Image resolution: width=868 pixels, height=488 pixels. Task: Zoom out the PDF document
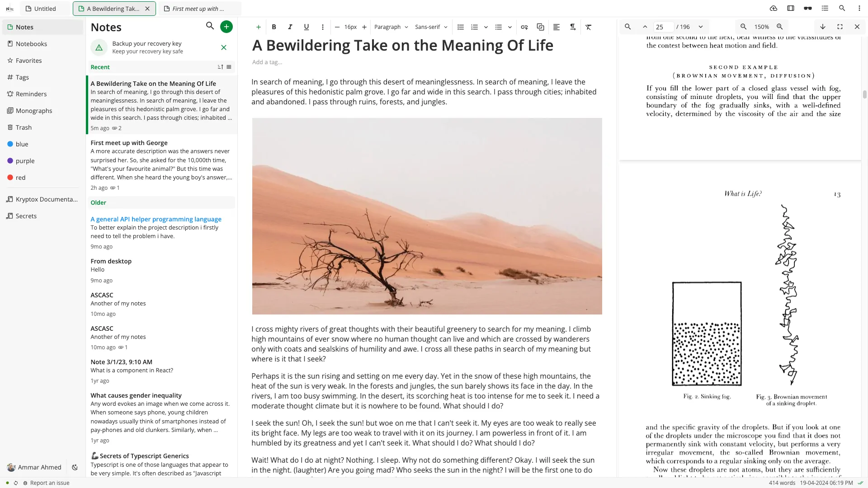(x=744, y=27)
